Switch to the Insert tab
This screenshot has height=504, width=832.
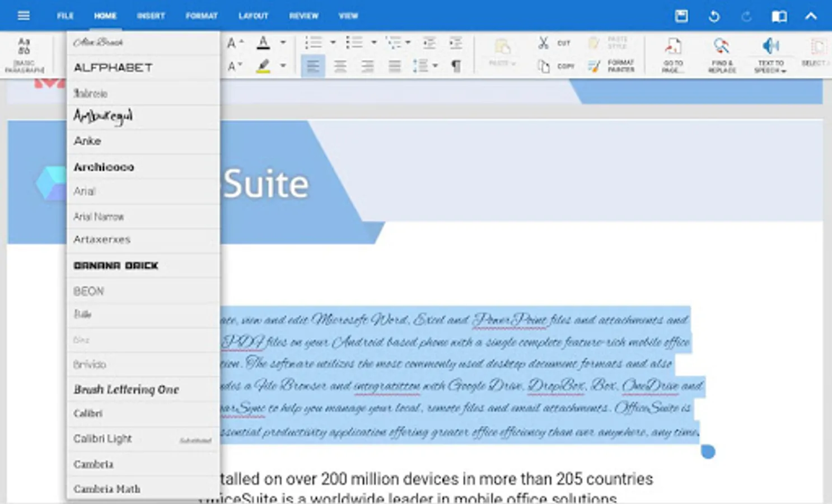tap(151, 16)
